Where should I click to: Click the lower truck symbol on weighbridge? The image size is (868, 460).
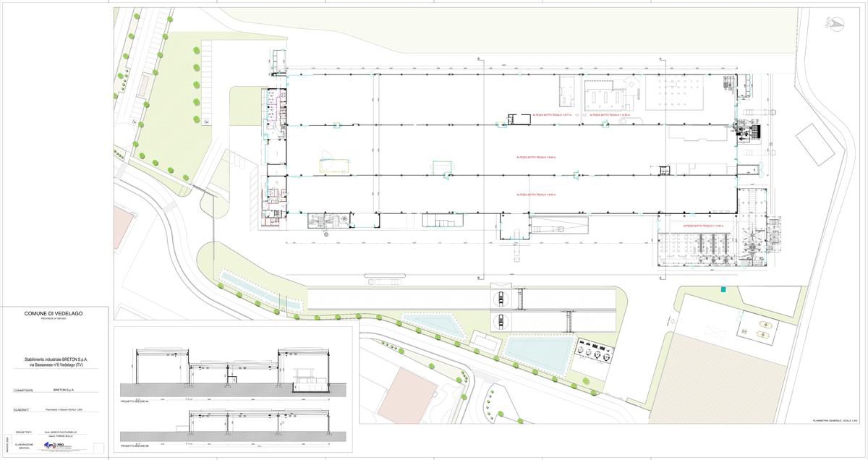[500, 320]
